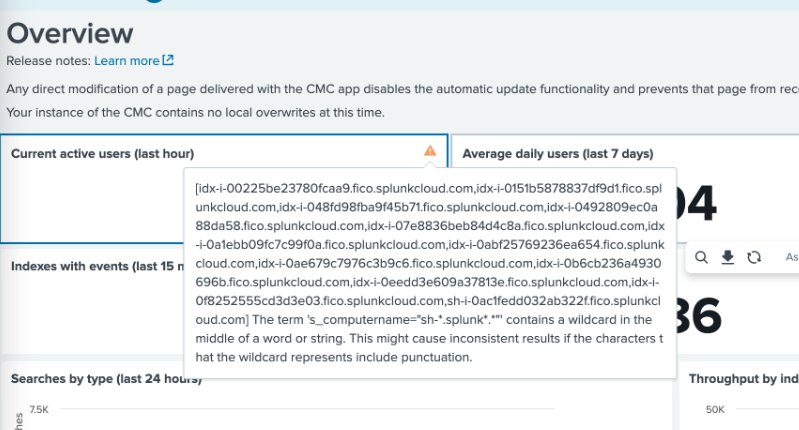
Task: Click Throughput by index panel title
Action: [742, 380]
